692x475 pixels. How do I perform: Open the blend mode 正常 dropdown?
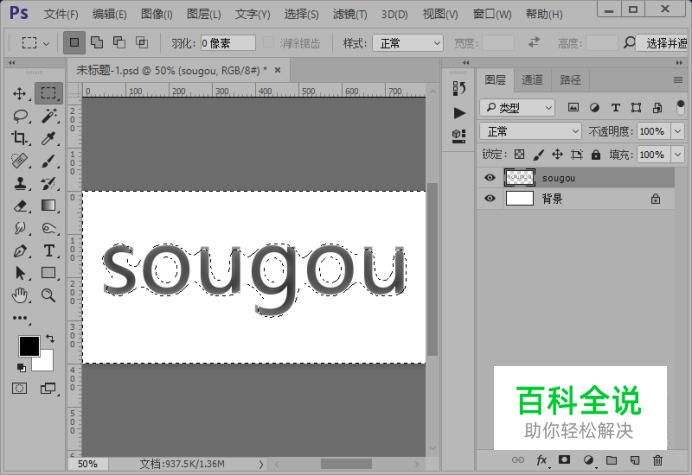coord(530,131)
